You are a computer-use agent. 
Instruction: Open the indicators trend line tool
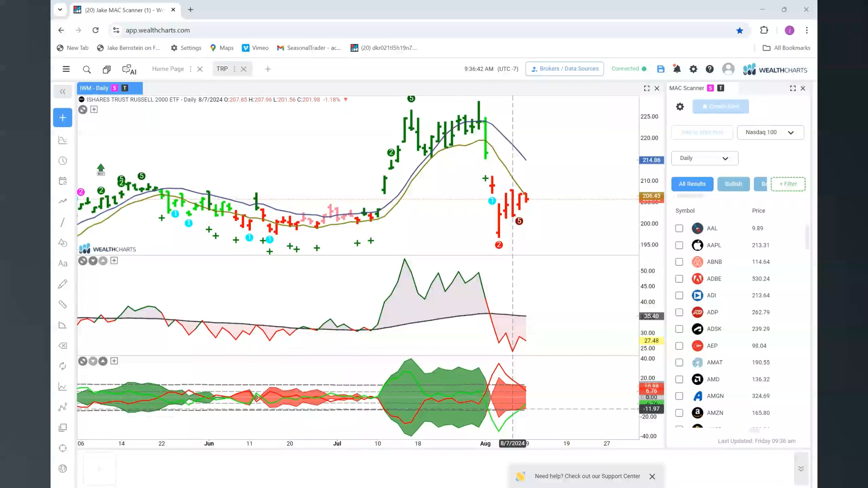[63, 202]
